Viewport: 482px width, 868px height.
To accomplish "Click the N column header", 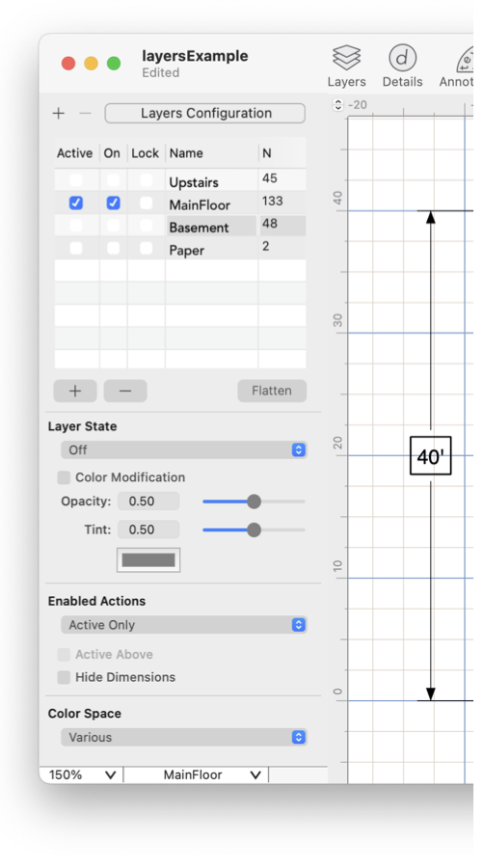I will point(267,153).
